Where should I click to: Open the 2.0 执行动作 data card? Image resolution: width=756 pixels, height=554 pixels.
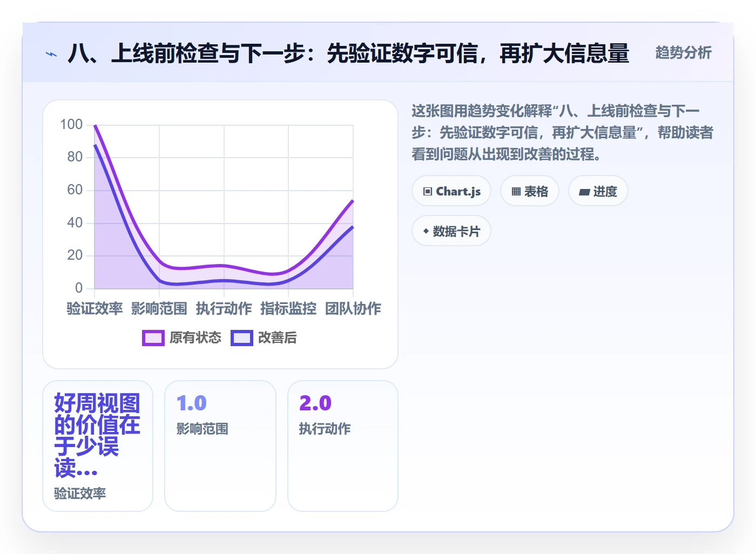point(343,446)
